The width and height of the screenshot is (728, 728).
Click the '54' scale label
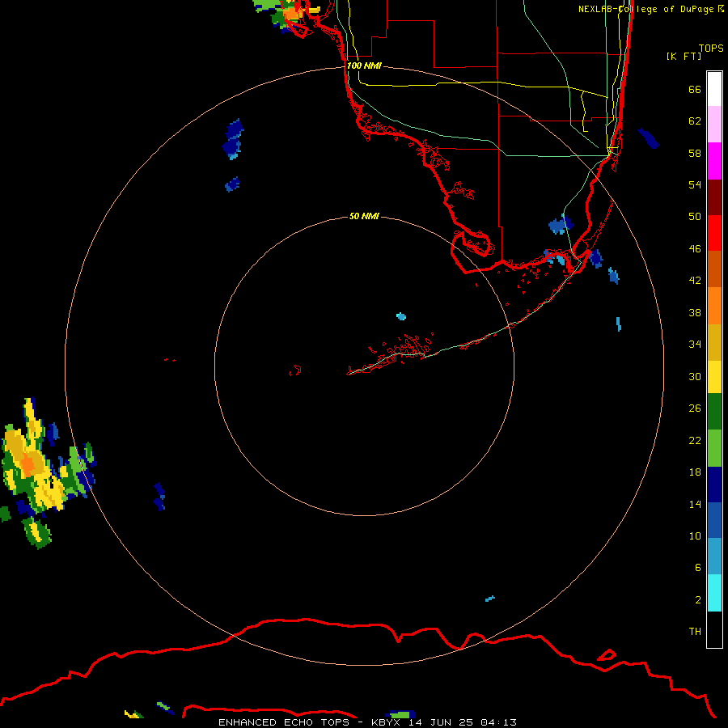[695, 184]
